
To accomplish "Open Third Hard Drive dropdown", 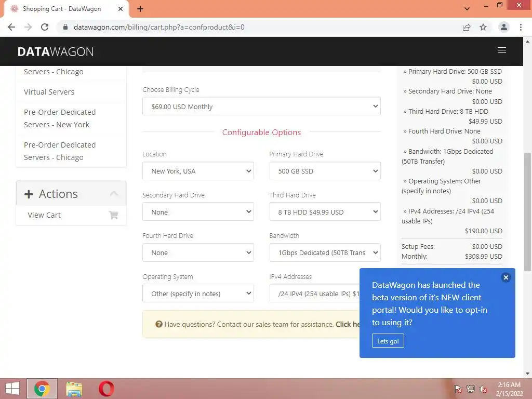I will 325,212.
